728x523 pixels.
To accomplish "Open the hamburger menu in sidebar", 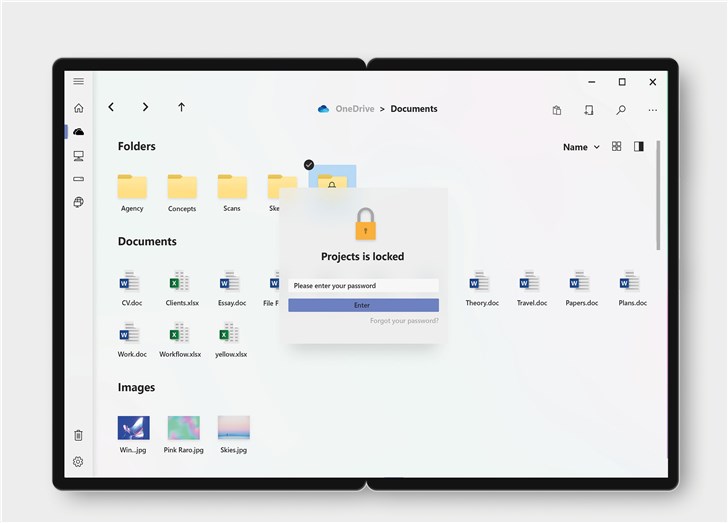I will (x=78, y=81).
